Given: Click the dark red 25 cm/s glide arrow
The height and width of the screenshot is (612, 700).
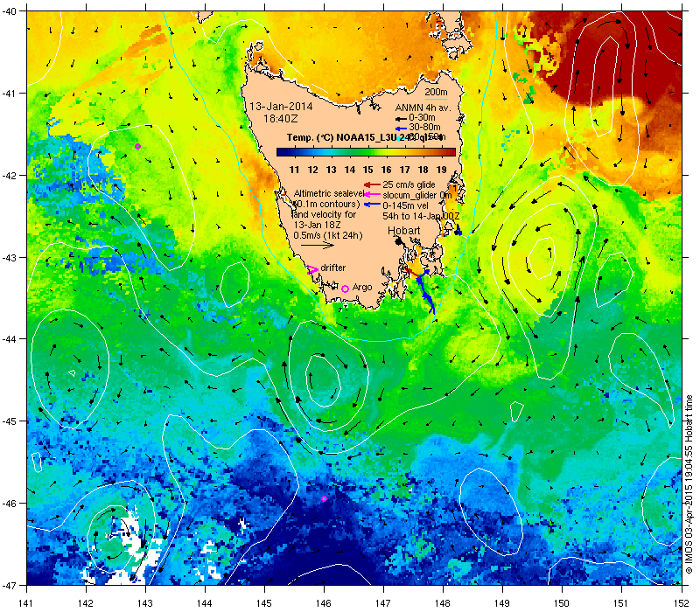Looking at the screenshot, I should (372, 184).
